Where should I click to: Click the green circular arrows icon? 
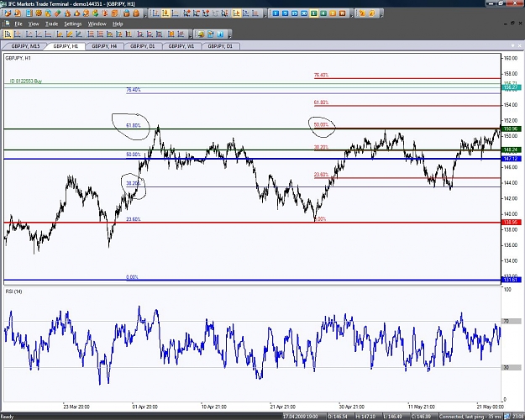click(96, 13)
